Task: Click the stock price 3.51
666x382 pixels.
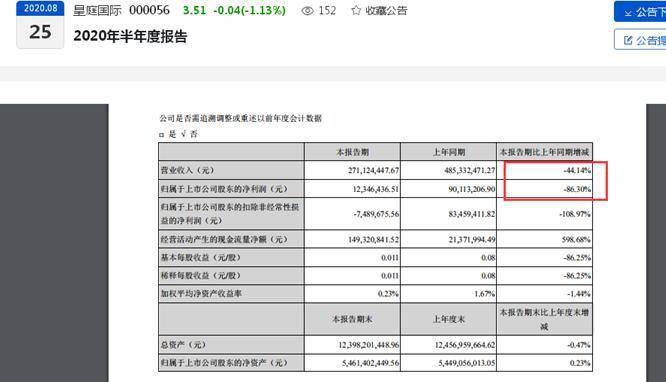Action: pyautogui.click(x=195, y=11)
